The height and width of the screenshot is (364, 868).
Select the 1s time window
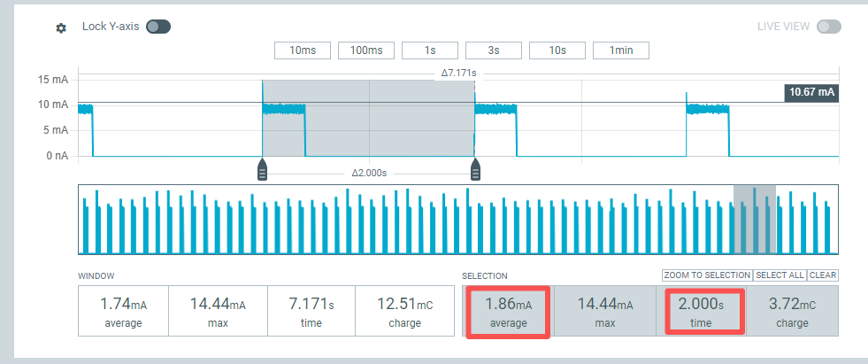coord(430,50)
